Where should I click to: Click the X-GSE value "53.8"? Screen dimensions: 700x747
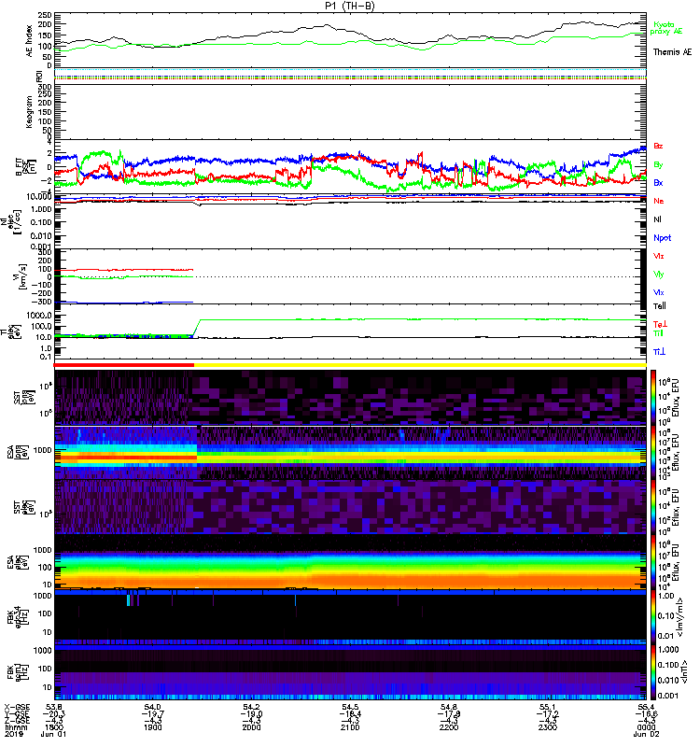point(54,707)
